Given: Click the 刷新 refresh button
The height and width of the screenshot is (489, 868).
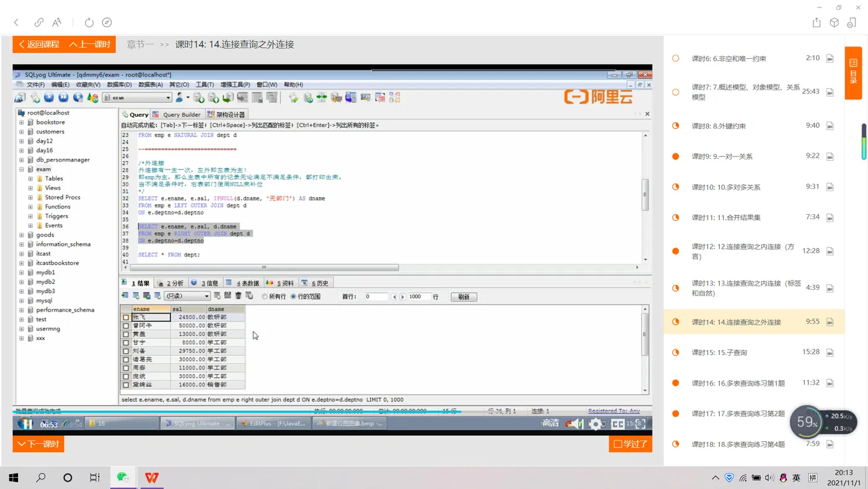Looking at the screenshot, I should click(464, 297).
